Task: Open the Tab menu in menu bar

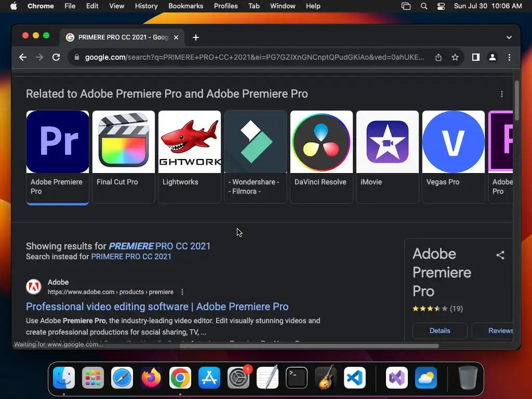Action: click(x=254, y=6)
